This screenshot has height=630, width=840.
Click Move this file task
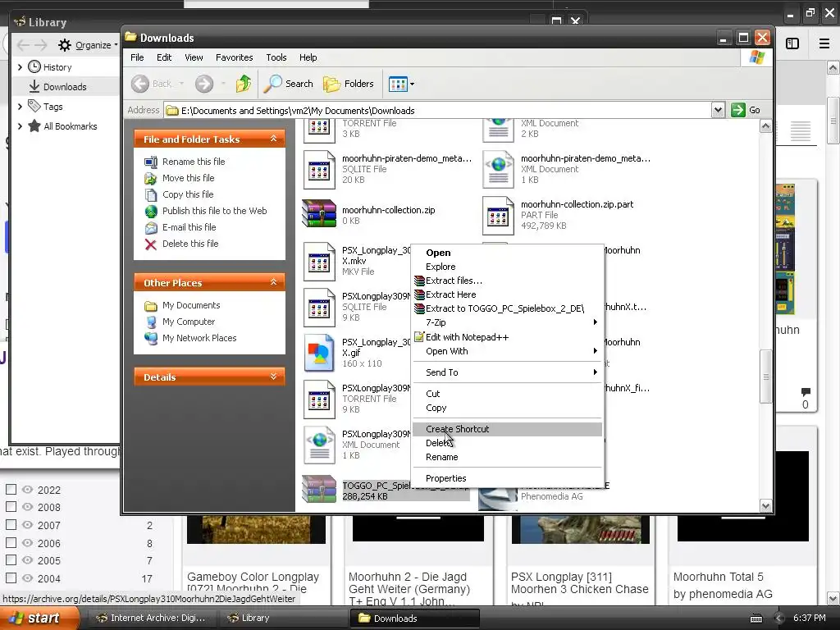(188, 178)
